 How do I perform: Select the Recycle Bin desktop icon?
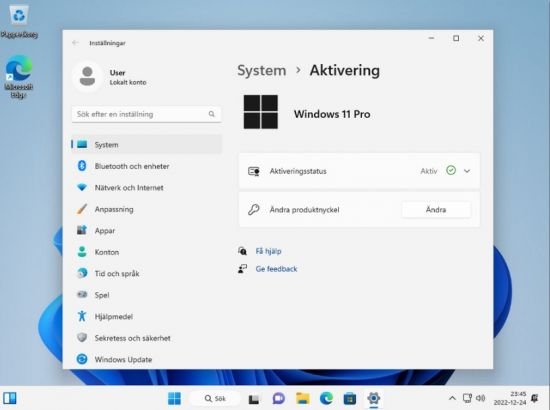[x=19, y=21]
